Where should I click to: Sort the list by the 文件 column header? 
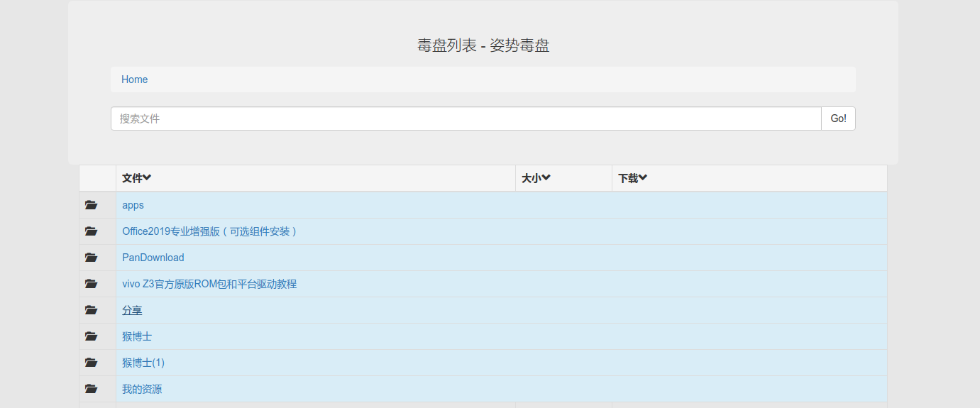pyautogui.click(x=137, y=178)
